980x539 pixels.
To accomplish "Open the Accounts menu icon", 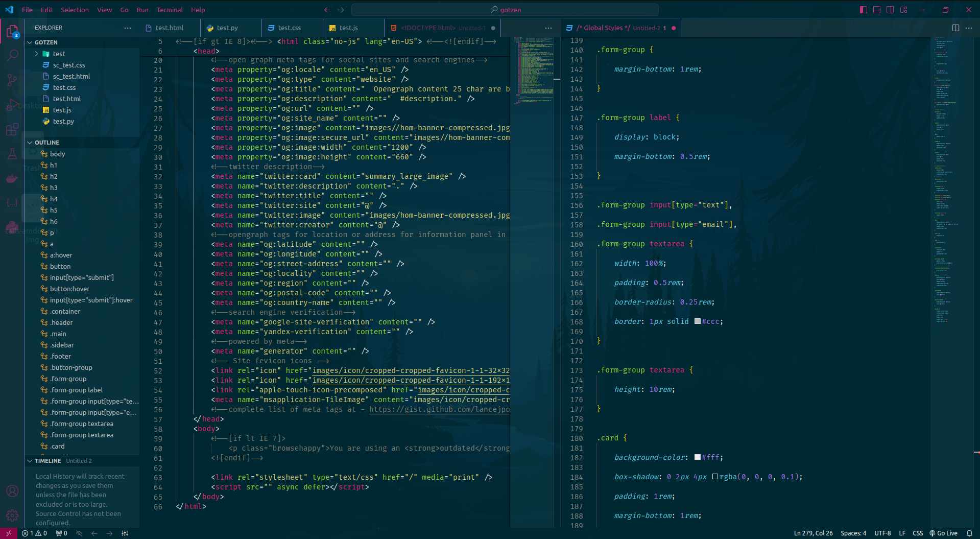I will 12,491.
